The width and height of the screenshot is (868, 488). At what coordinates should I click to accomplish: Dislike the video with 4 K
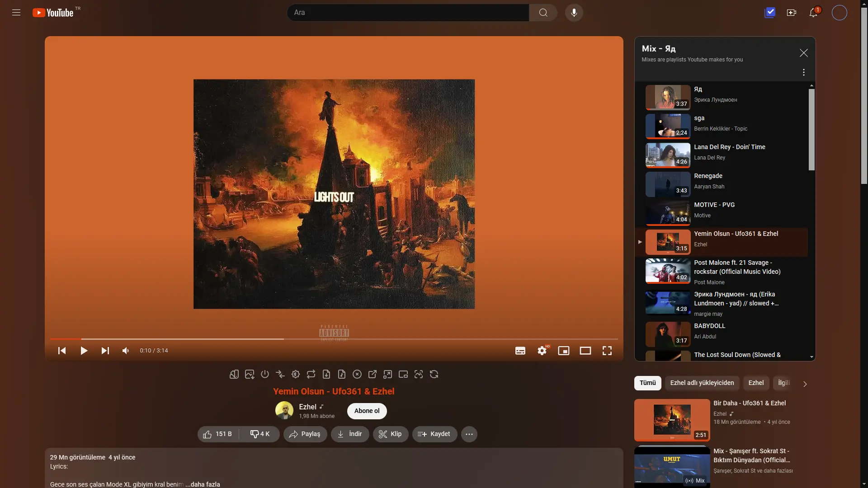pos(259,434)
